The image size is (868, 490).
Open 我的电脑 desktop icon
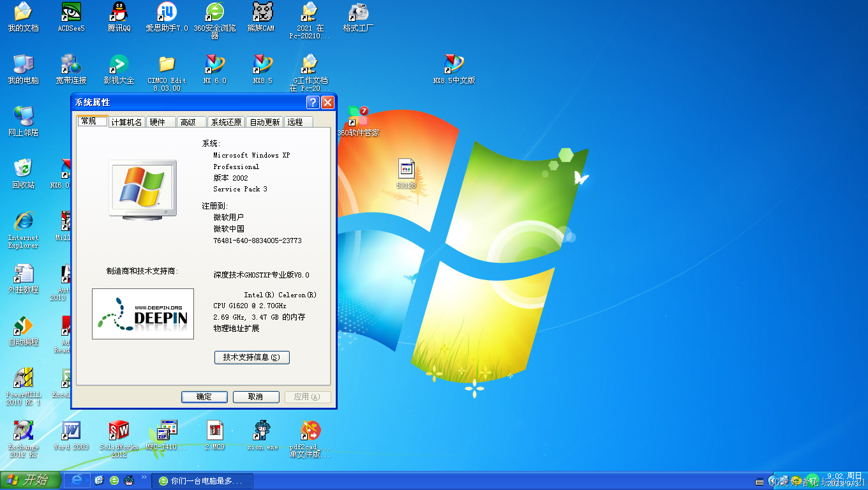click(x=23, y=70)
